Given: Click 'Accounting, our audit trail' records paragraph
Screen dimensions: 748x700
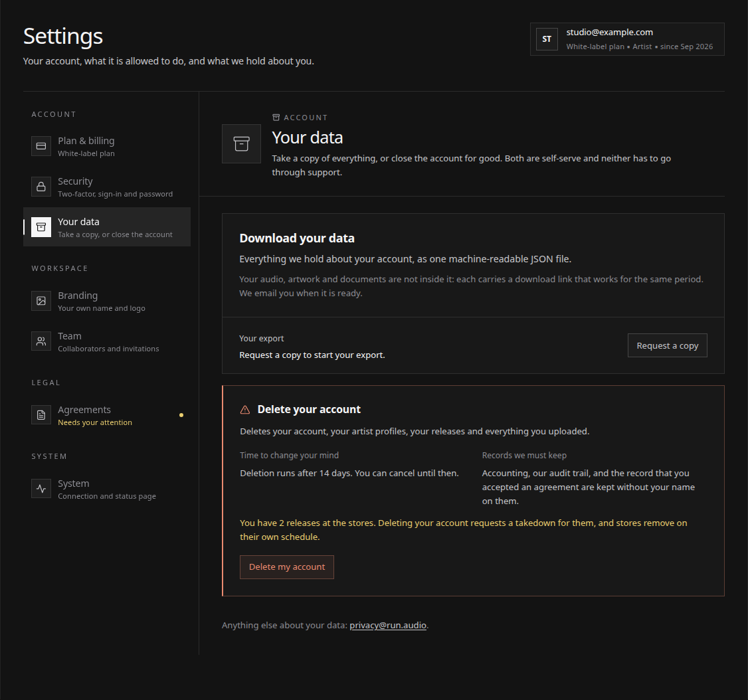Looking at the screenshot, I should point(589,487).
